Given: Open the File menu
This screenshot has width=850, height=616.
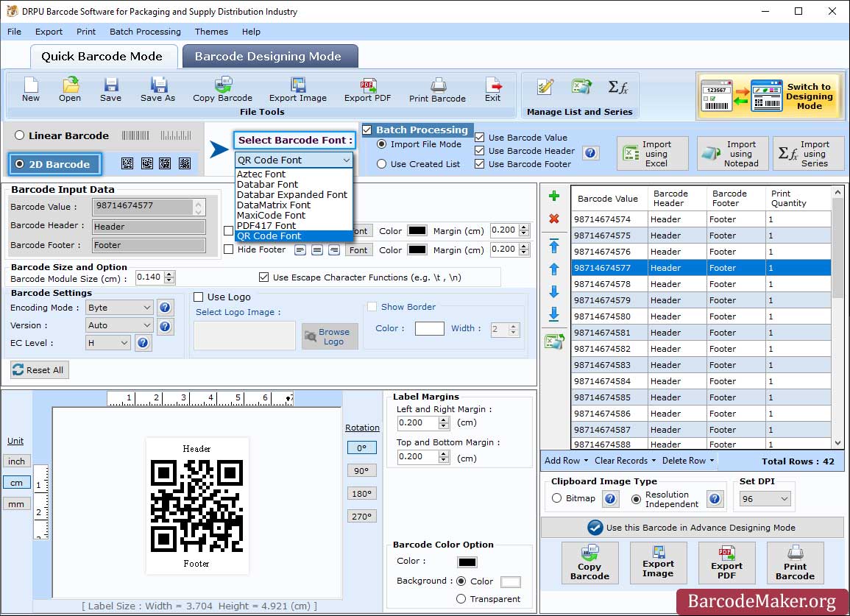Looking at the screenshot, I should point(14,32).
